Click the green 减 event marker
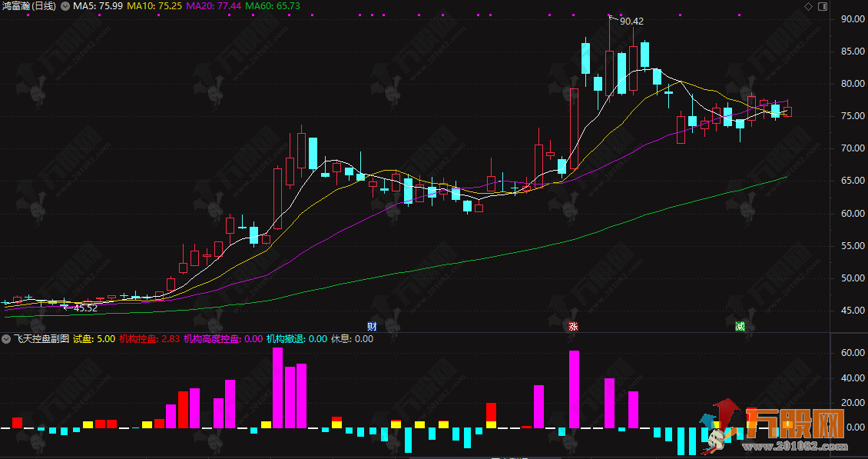Image resolution: width=868 pixels, height=459 pixels. click(x=739, y=326)
